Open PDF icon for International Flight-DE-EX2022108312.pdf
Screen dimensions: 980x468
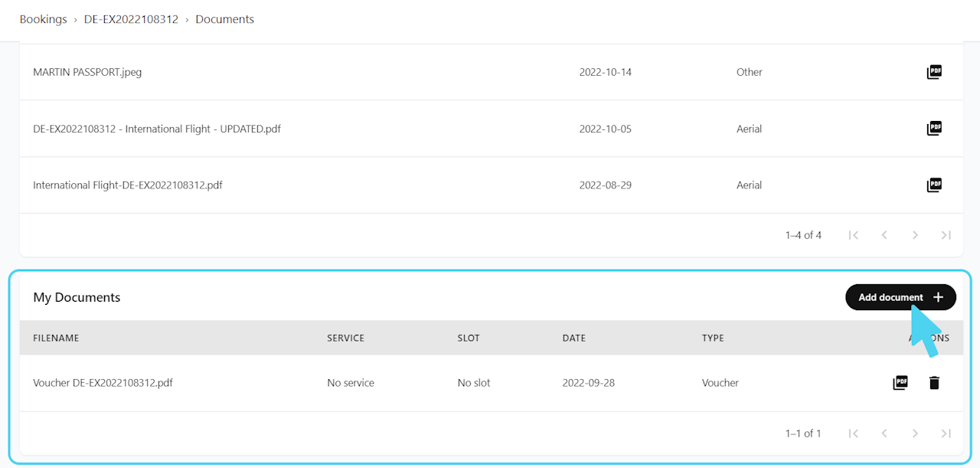[934, 185]
